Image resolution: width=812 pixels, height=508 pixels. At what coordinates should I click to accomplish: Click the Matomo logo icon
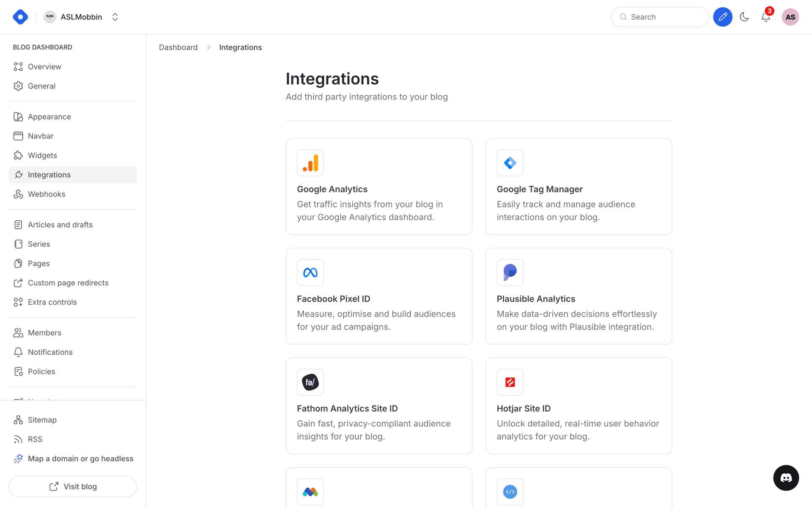pos(310,492)
